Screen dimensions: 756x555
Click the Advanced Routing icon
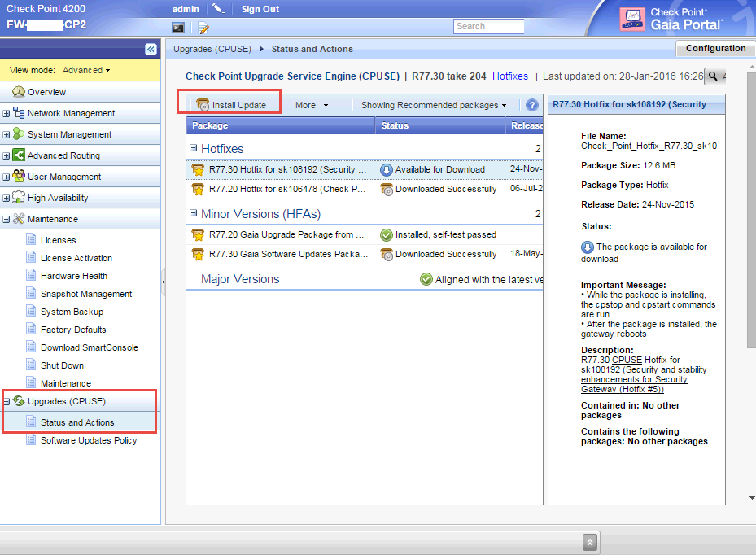(19, 155)
